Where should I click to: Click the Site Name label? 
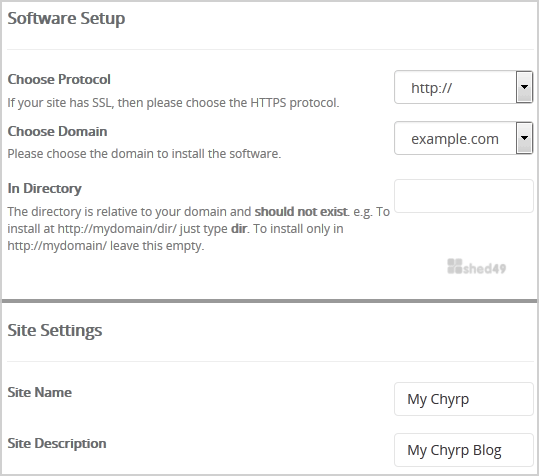40,392
